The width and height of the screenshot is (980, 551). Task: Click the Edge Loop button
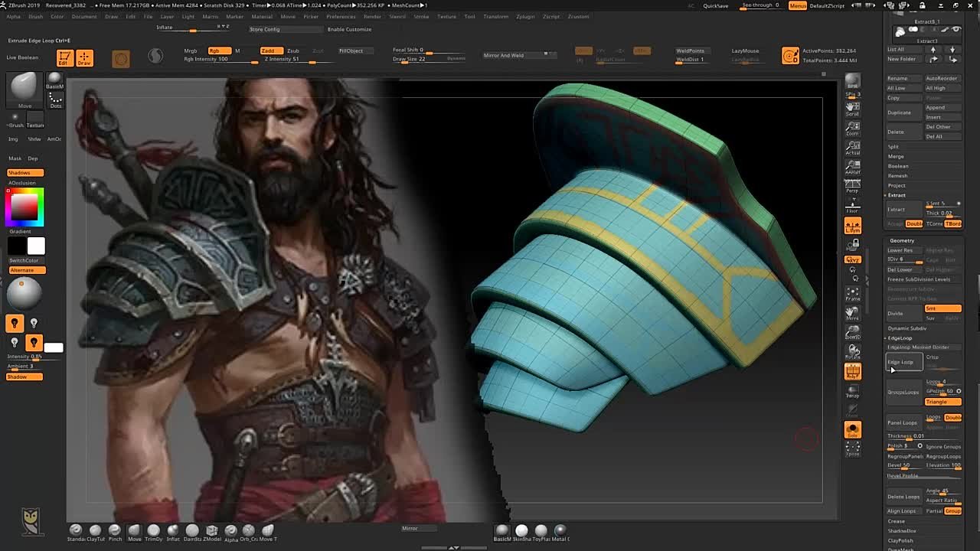904,362
